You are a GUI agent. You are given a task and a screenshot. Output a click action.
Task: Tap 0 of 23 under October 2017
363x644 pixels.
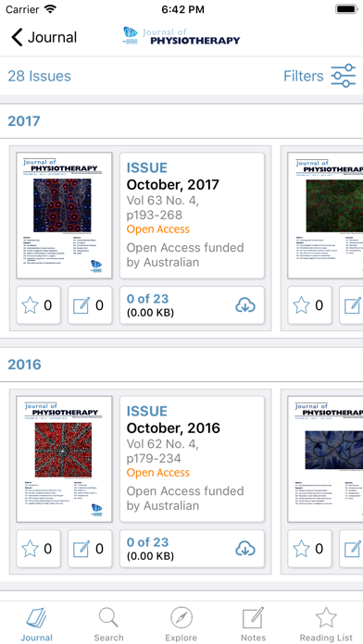coord(147,299)
